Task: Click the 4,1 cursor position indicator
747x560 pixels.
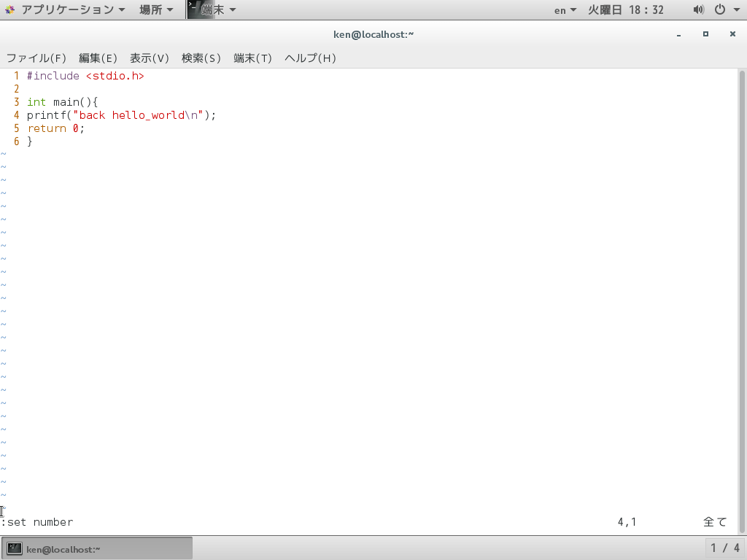Action: 626,522
